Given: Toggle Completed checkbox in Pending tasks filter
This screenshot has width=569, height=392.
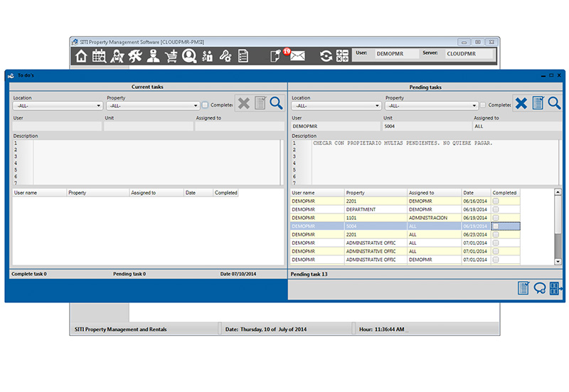Looking at the screenshot, I should point(483,105).
